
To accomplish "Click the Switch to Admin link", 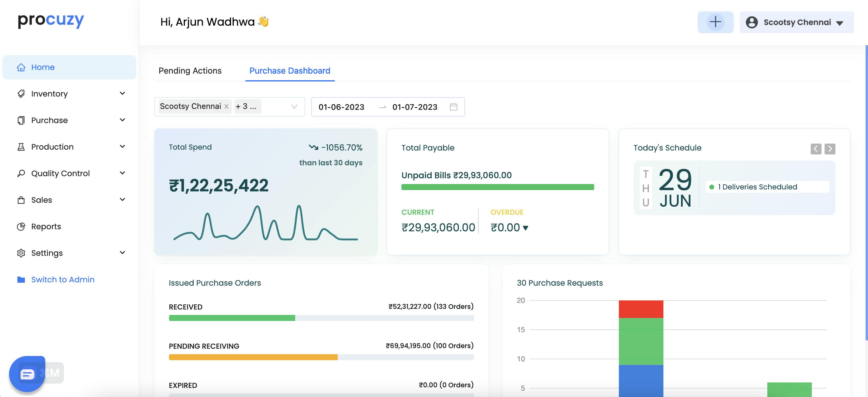I will (63, 279).
